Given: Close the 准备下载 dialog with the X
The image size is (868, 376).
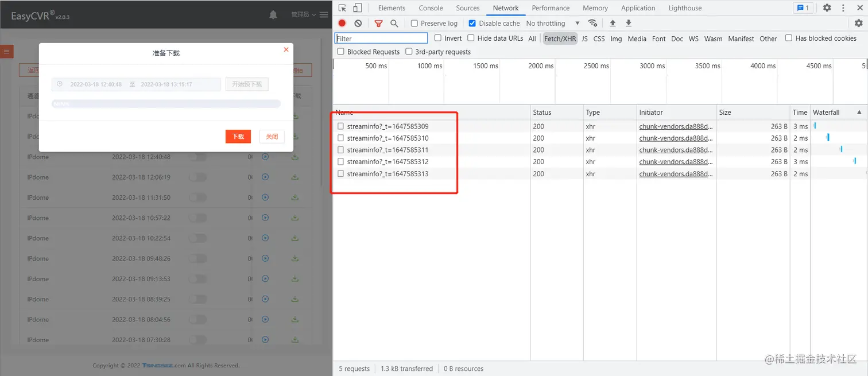Looking at the screenshot, I should 286,50.
